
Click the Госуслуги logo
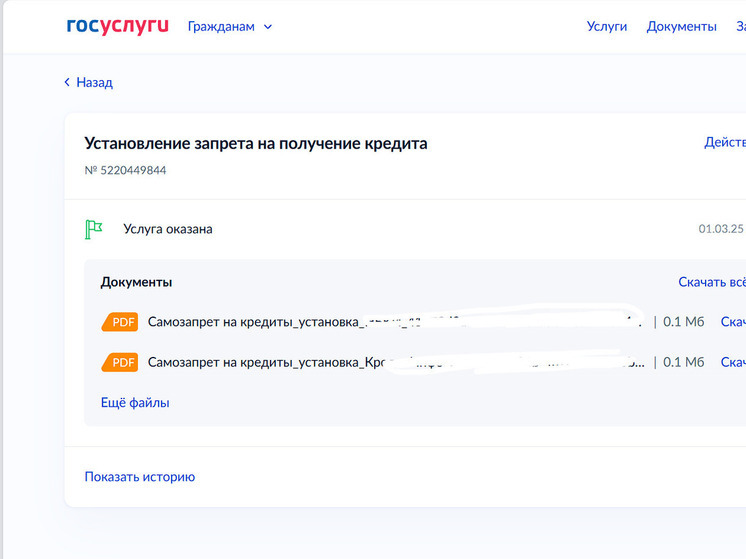(x=117, y=26)
